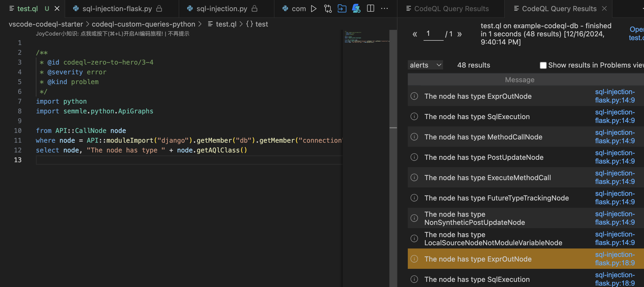Screen dimensions: 644x287
Task: Open the More Actions ellipsis menu
Action: coord(384,9)
